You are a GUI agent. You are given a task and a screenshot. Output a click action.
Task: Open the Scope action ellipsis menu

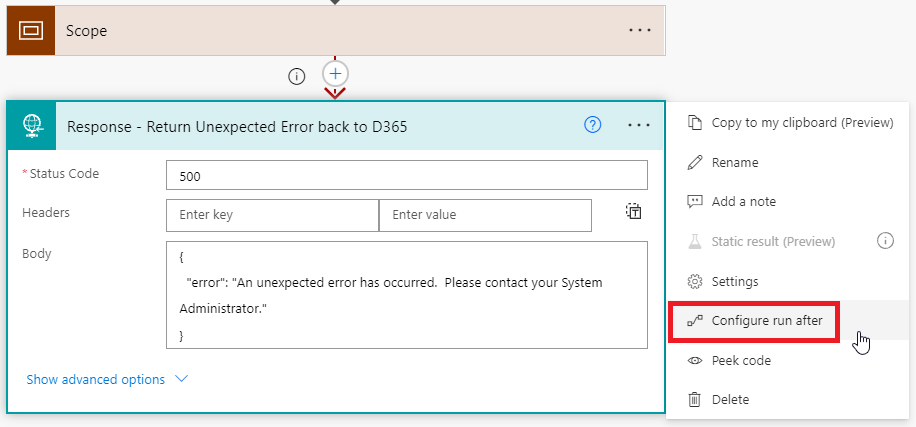coord(639,30)
